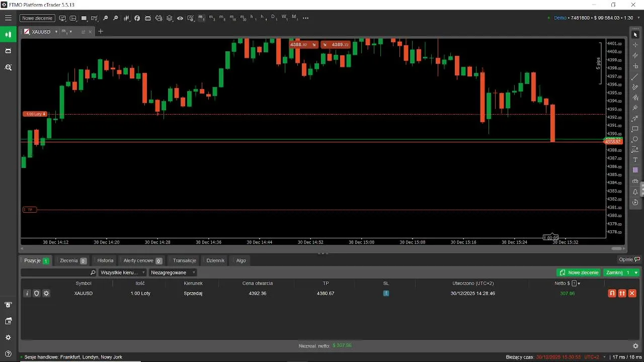This screenshot has height=362, width=644.
Task: Open the Analyze search icon in left sidebar
Action: (8, 67)
